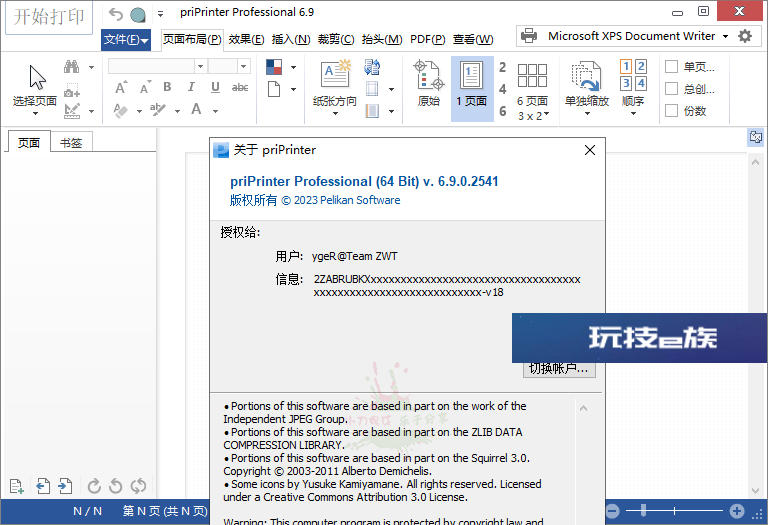Expand the binoculars find dropdown arrow
The image size is (768, 525).
pos(91,67)
